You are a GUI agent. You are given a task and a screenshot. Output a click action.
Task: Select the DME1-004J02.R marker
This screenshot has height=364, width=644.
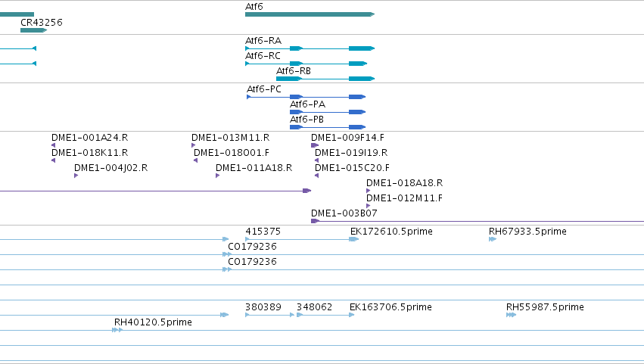pyautogui.click(x=76, y=176)
